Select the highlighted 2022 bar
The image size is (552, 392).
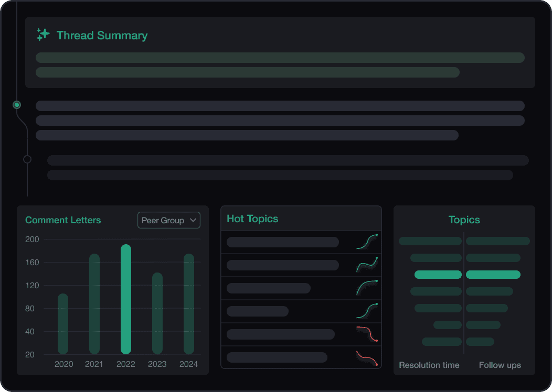(126, 299)
